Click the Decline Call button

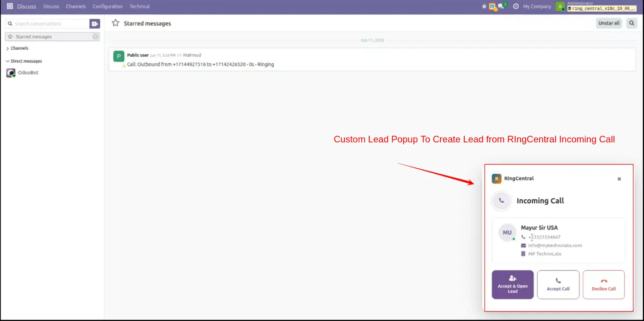tap(604, 285)
